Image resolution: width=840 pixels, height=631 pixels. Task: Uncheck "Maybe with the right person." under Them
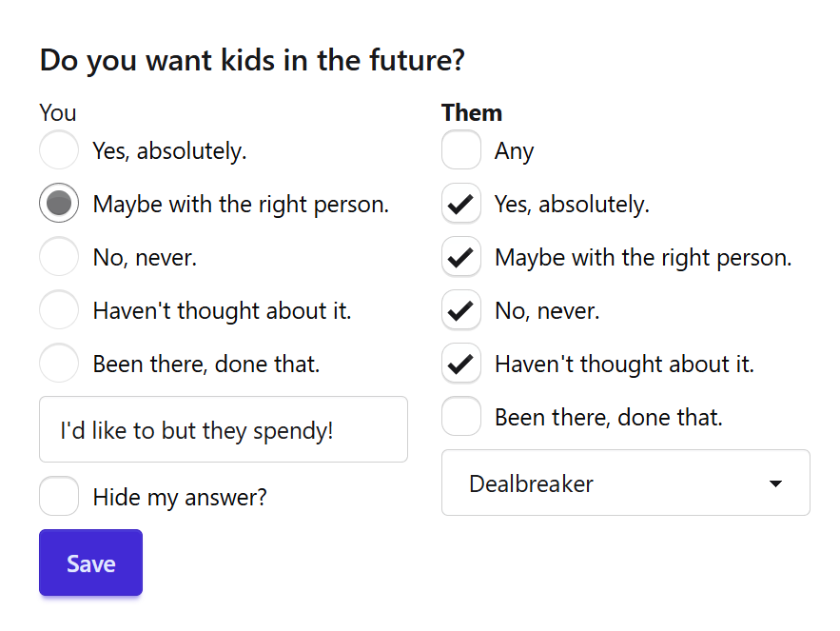(461, 257)
